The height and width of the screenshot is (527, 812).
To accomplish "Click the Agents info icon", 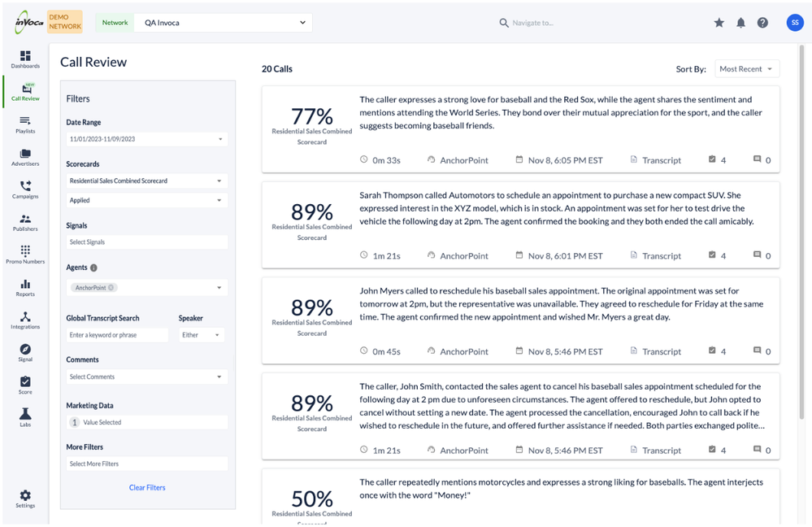I will coord(93,268).
